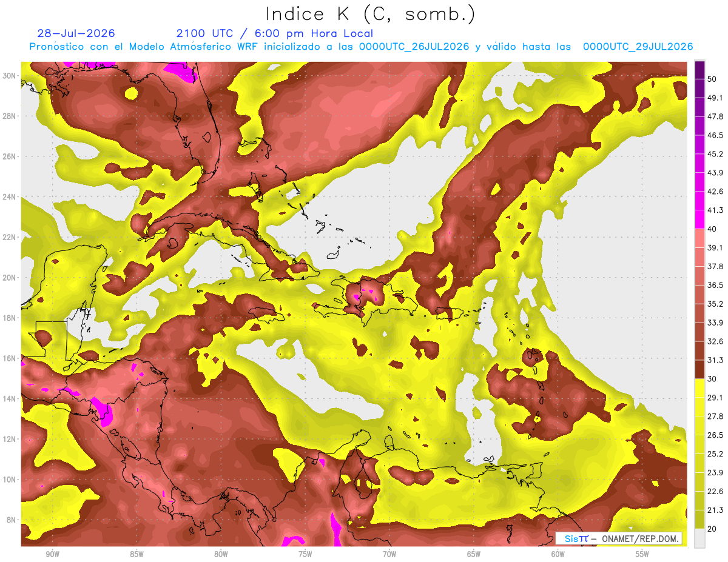
Task: Click the colorbar value label 42.6
Action: tap(715, 191)
